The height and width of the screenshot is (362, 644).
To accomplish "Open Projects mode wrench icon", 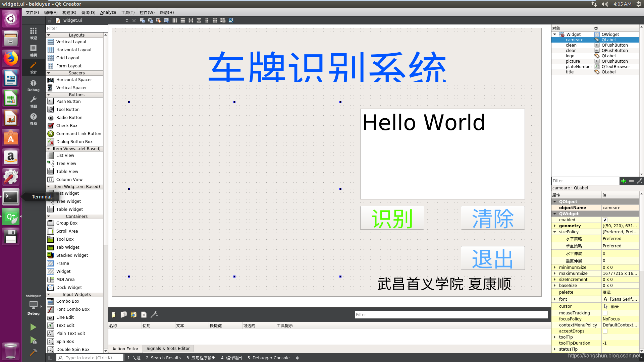I will [x=33, y=102].
